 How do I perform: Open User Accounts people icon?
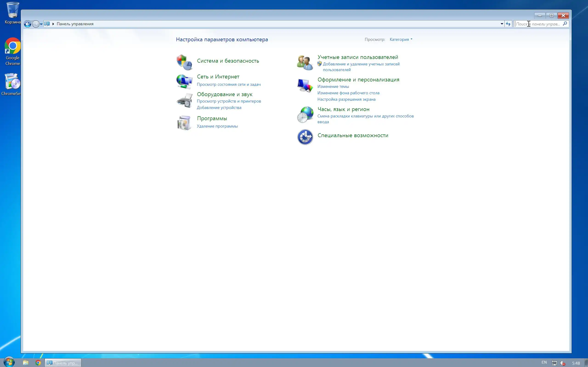pos(305,63)
